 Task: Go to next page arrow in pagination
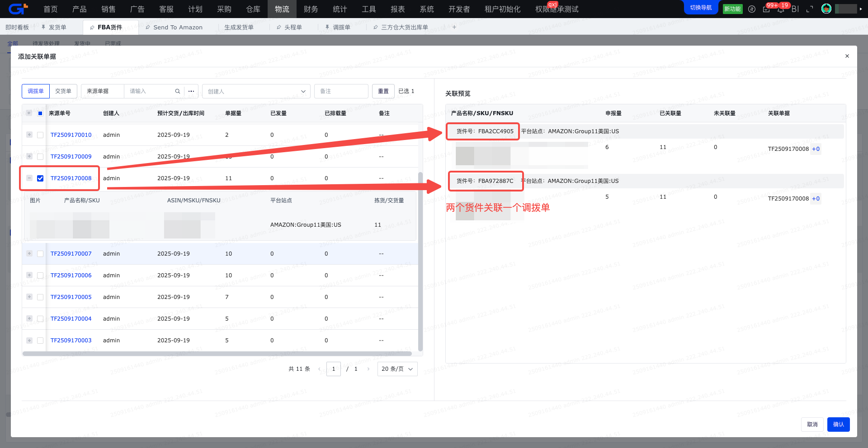(x=368, y=369)
